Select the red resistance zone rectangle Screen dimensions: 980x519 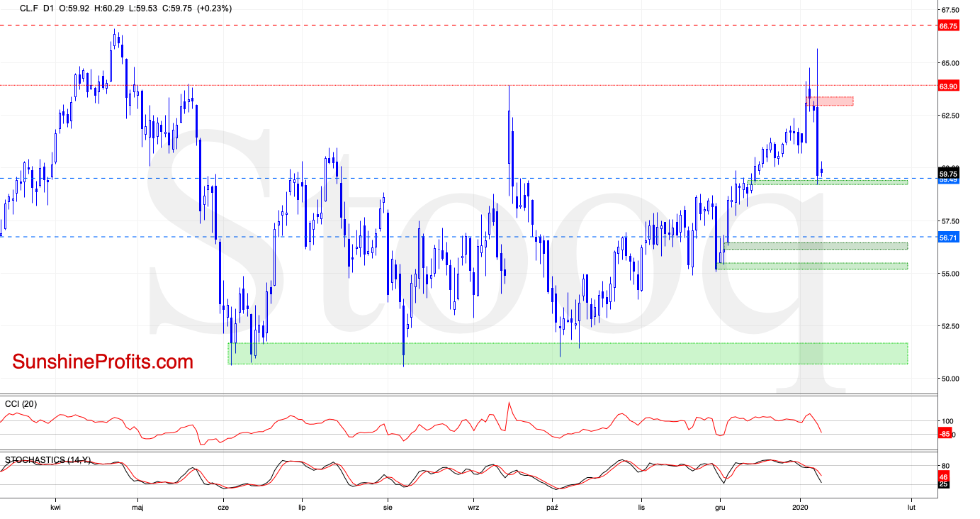[829, 101]
